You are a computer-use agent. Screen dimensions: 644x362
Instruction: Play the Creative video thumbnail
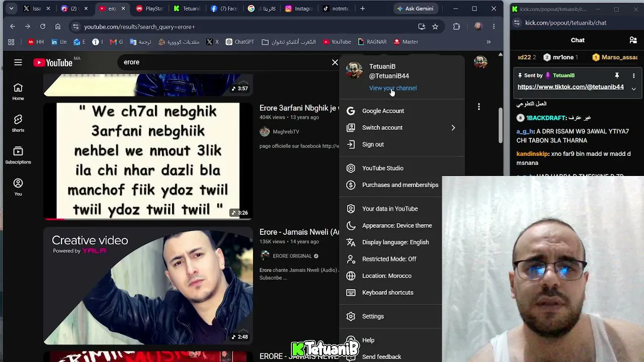148,286
